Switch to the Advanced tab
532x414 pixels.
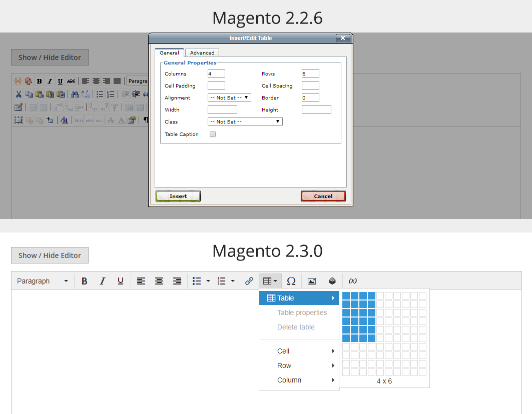click(202, 52)
